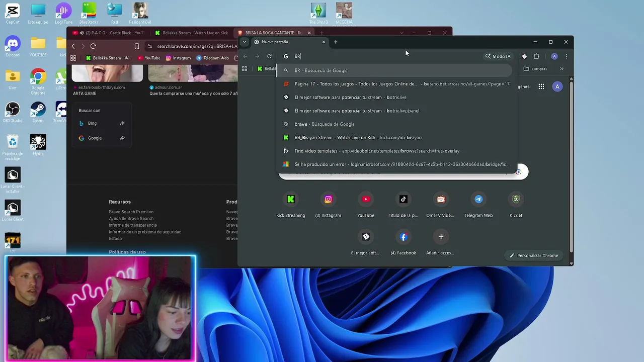Open YouTube bookmark in Brave bar
Screen dimensions: 644x362
click(148, 58)
